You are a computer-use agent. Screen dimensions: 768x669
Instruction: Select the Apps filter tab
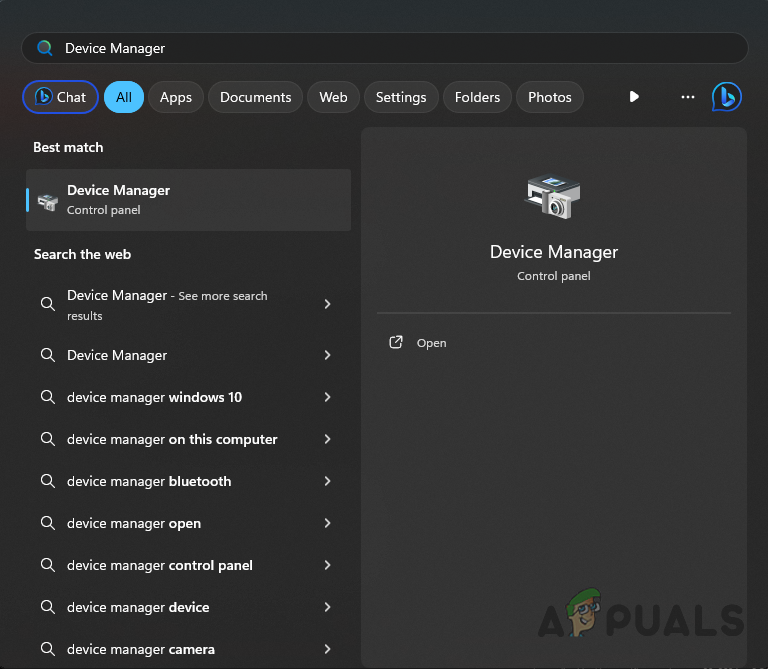(x=176, y=97)
